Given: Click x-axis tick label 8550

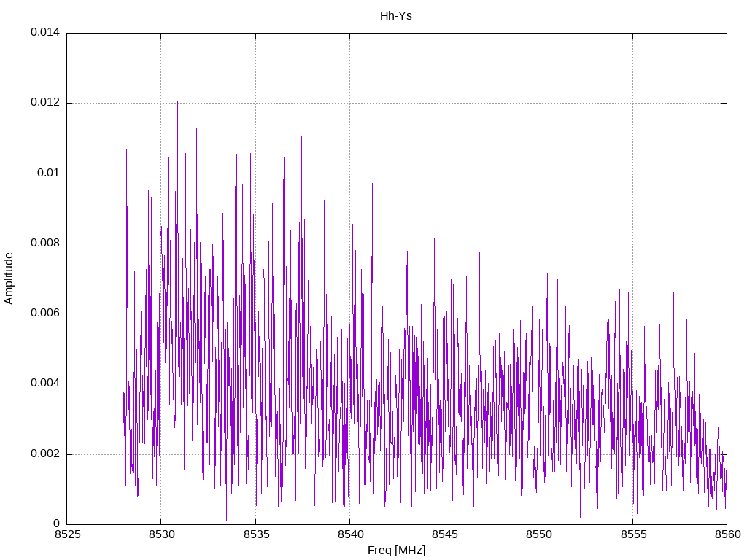Looking at the screenshot, I should [539, 534].
